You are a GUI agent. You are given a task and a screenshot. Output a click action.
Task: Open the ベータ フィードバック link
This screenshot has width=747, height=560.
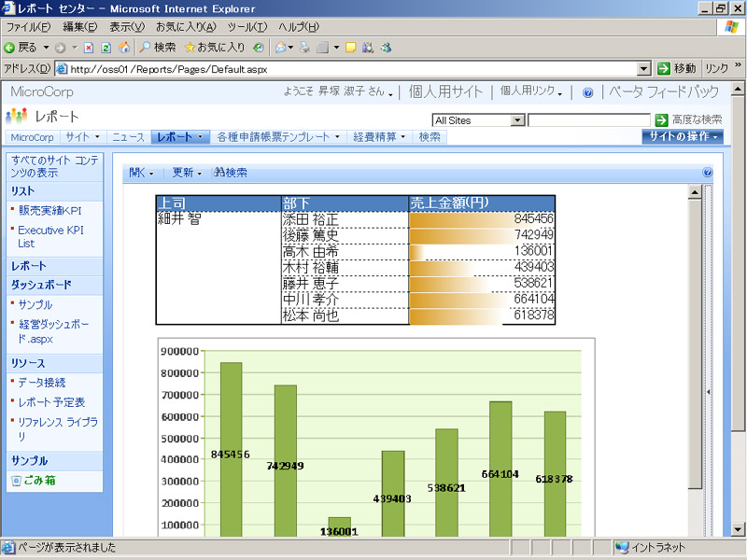tap(664, 91)
